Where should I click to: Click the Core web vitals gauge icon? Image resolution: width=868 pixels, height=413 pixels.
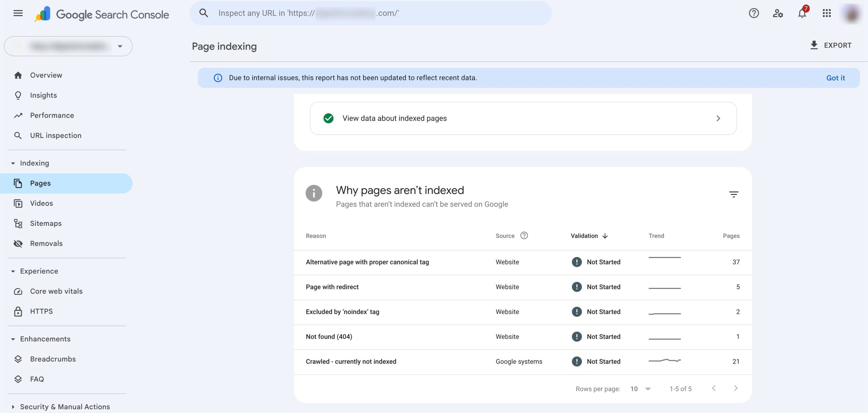[x=19, y=291]
